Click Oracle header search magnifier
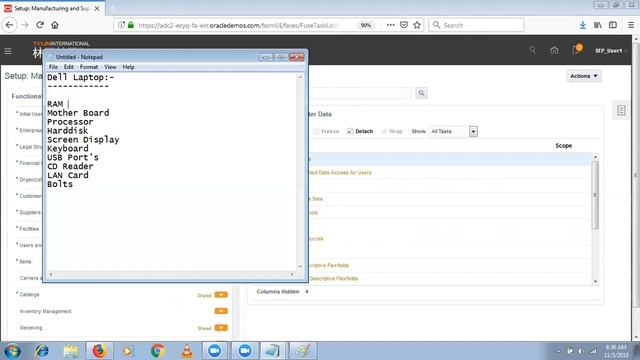This screenshot has height=360, width=640. tap(532, 50)
